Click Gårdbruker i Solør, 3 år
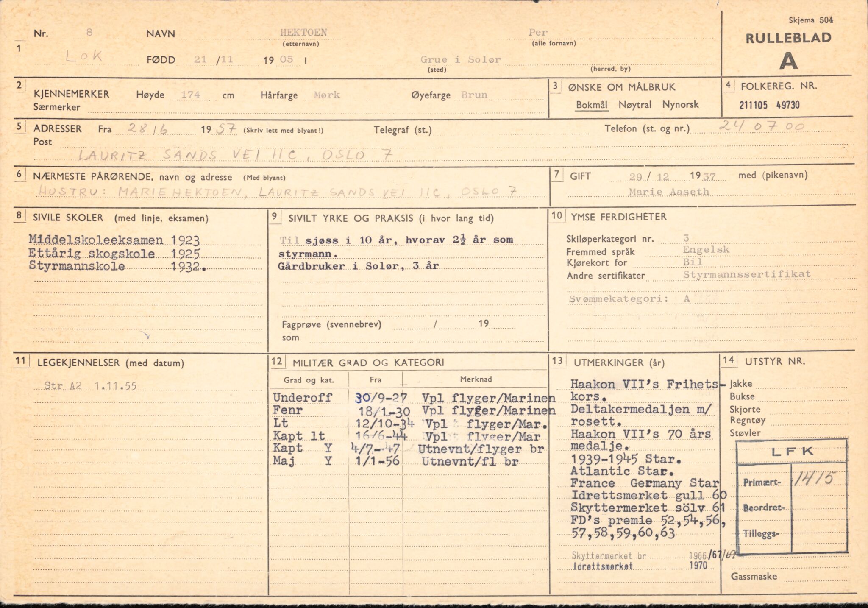Image resolution: width=868 pixels, height=608 pixels. coord(359,266)
